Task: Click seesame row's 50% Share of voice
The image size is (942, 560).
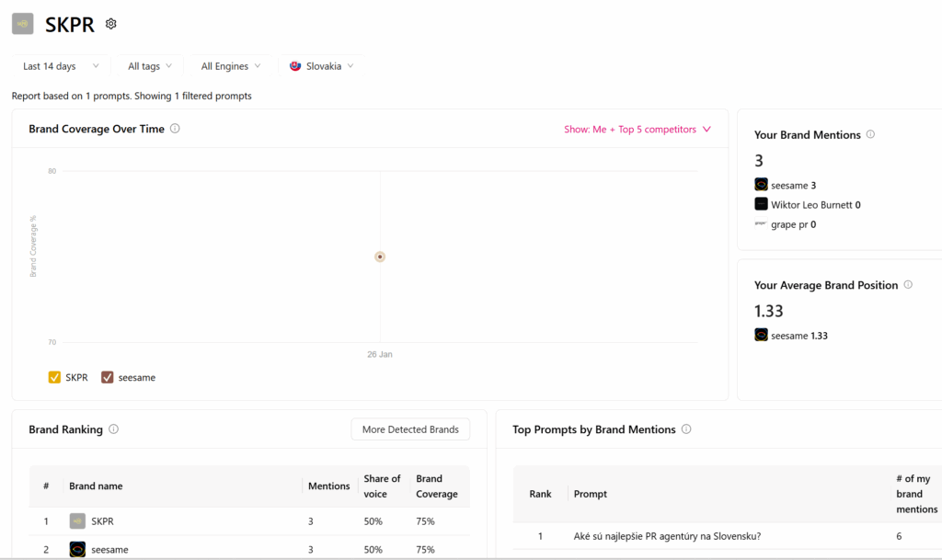Action: (x=373, y=549)
